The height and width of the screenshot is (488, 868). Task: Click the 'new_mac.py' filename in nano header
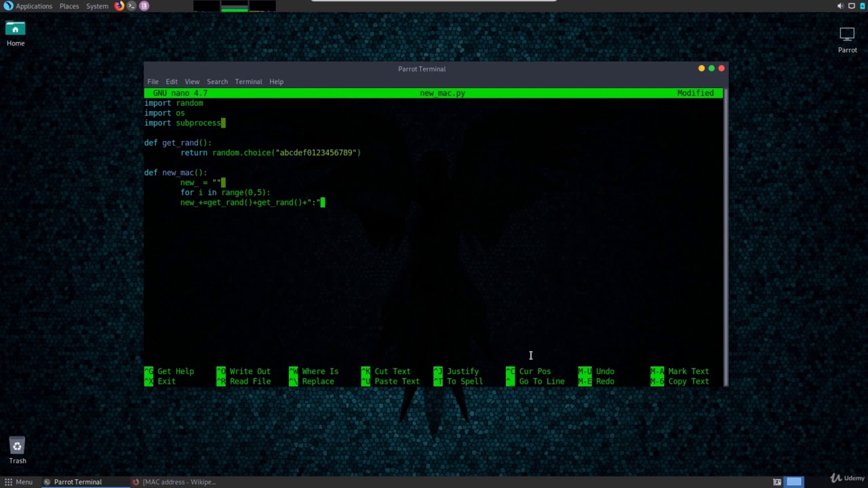click(x=442, y=93)
